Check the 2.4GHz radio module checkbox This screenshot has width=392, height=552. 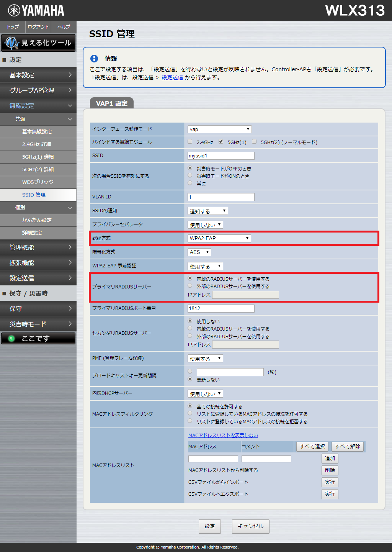tap(190, 142)
